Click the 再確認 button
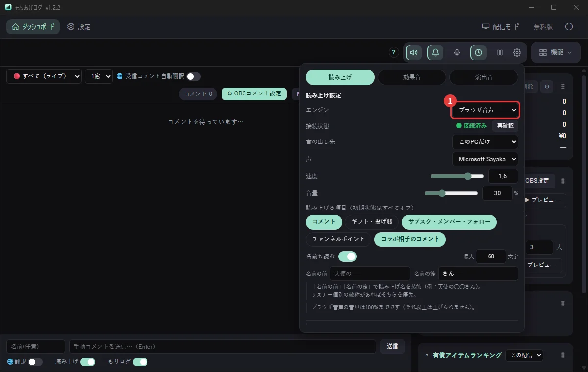The image size is (588, 372). [x=505, y=126]
